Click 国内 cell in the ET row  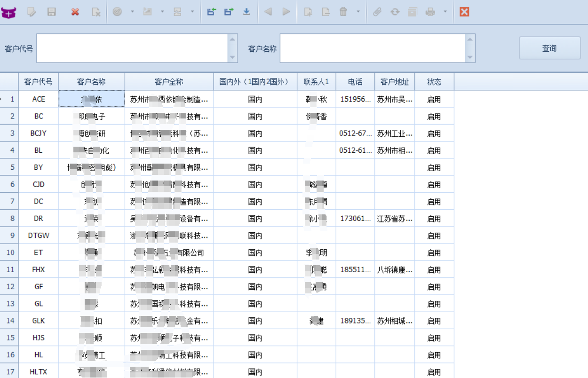pos(255,252)
